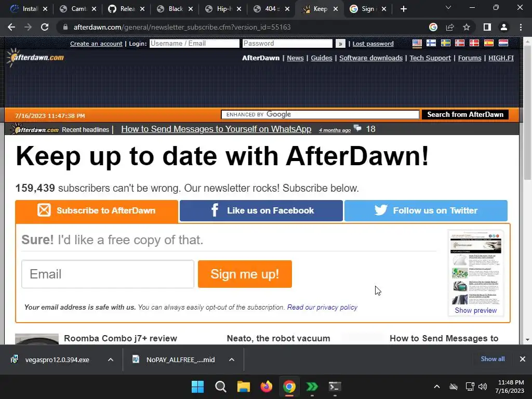532x399 pixels.
Task: Choose the Sweden flag language icon
Action: click(x=445, y=43)
